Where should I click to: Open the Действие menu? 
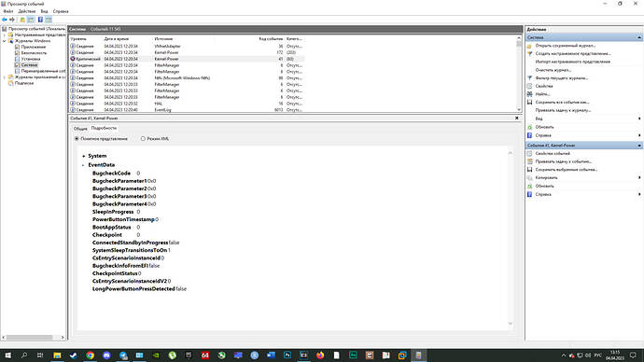[x=27, y=11]
